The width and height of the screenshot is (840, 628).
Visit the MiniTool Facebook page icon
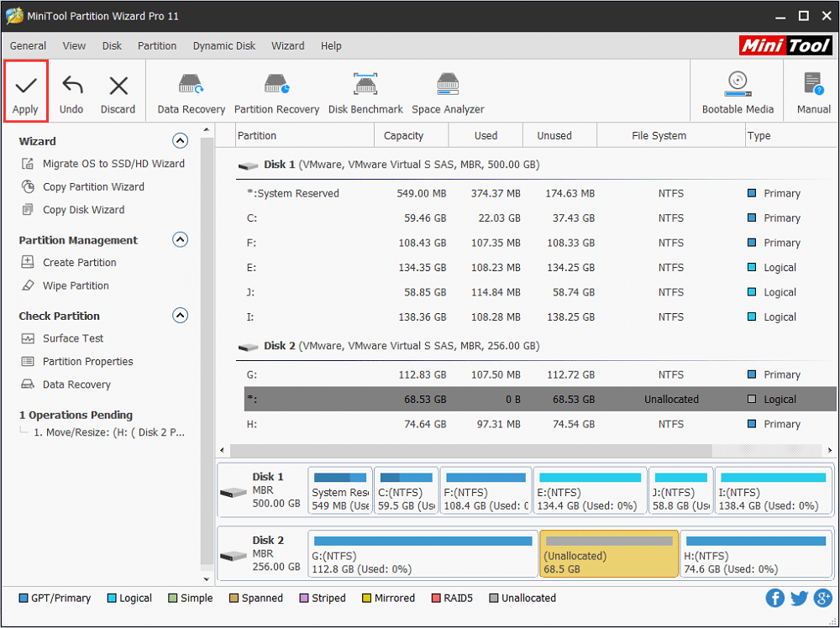click(775, 598)
